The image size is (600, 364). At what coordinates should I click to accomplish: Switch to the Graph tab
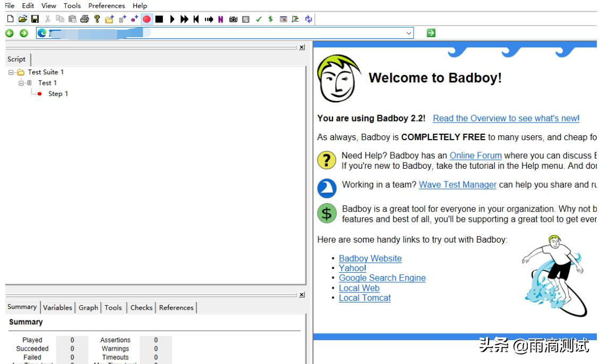(x=88, y=308)
